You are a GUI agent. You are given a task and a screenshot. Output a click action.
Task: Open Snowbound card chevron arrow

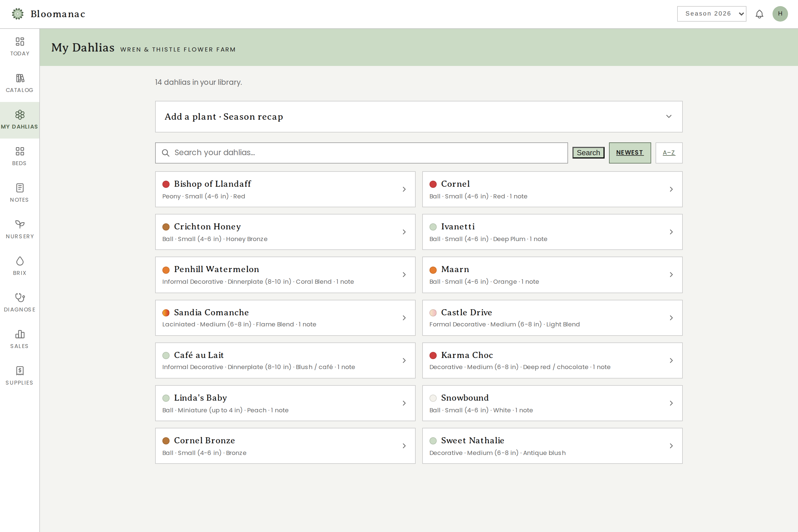[x=671, y=403]
